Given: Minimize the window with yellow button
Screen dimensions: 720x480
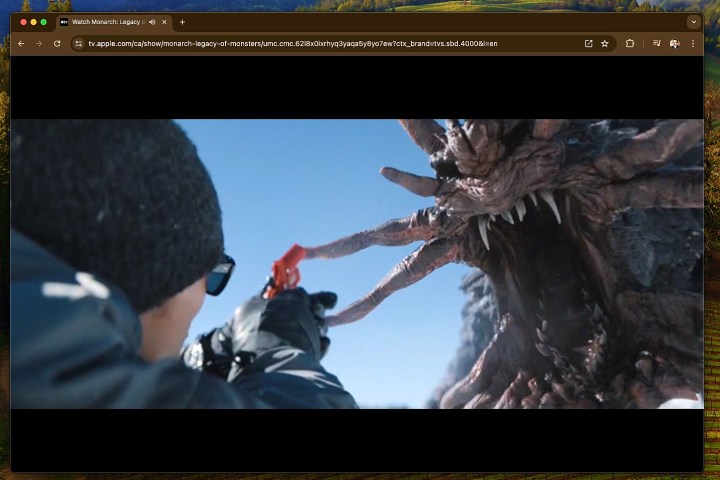Looking at the screenshot, I should click(33, 22).
